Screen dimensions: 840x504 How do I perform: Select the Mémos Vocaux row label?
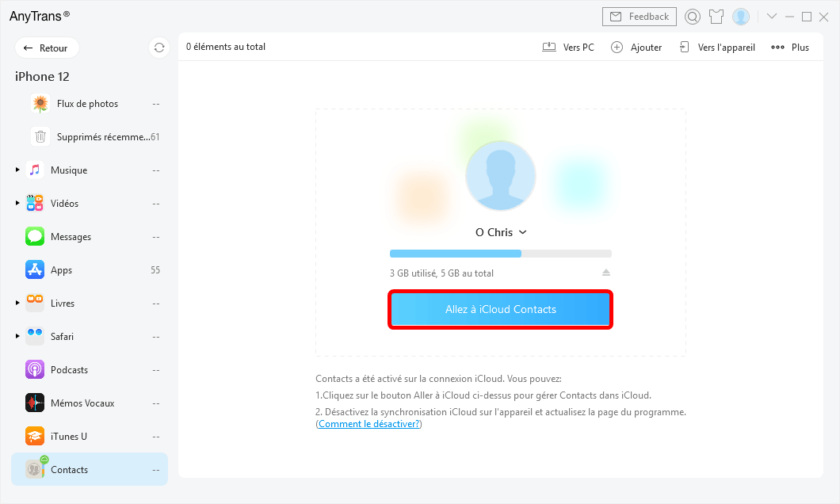(82, 403)
